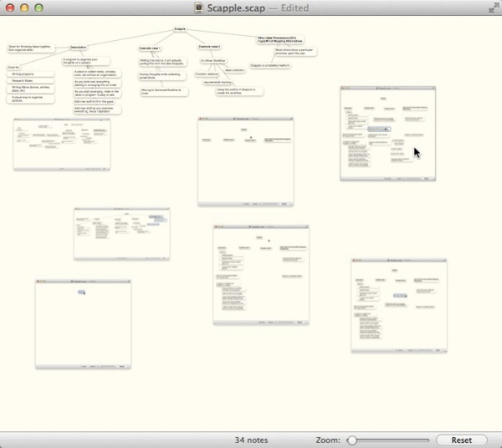Viewport: 502px width, 448px height.
Task: Select the screenshot thumbnail containing the mouse cursor
Action: pyautogui.click(x=387, y=134)
